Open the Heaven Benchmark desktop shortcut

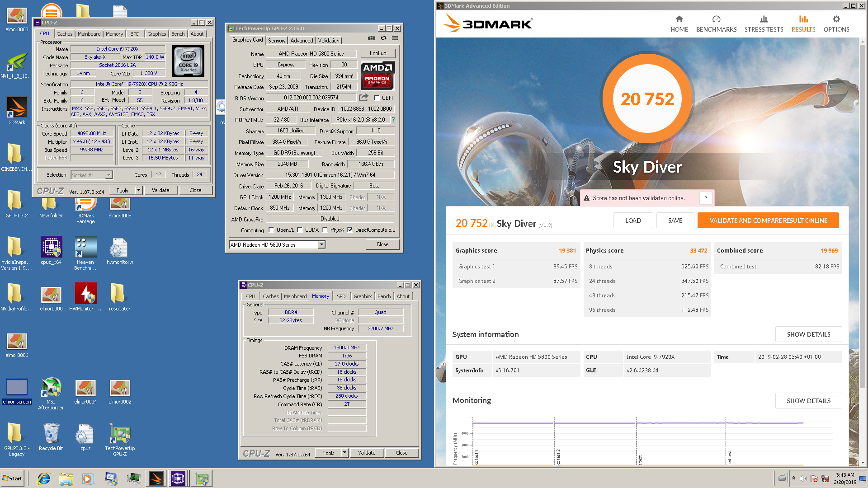tap(85, 253)
